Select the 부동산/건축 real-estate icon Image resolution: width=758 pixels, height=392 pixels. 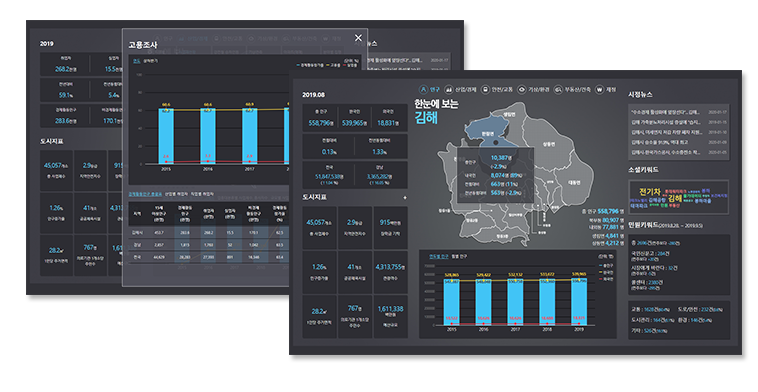click(558, 90)
